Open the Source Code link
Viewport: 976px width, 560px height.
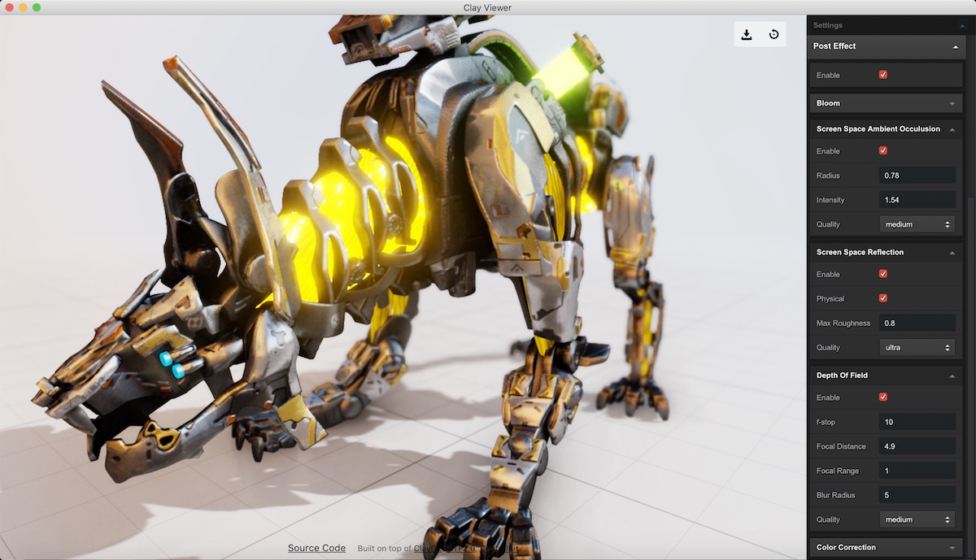(x=316, y=549)
